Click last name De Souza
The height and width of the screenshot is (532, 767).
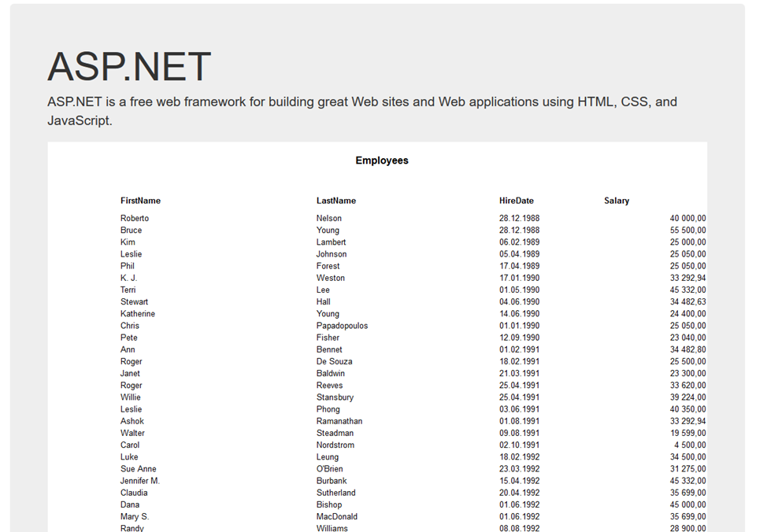click(x=334, y=361)
